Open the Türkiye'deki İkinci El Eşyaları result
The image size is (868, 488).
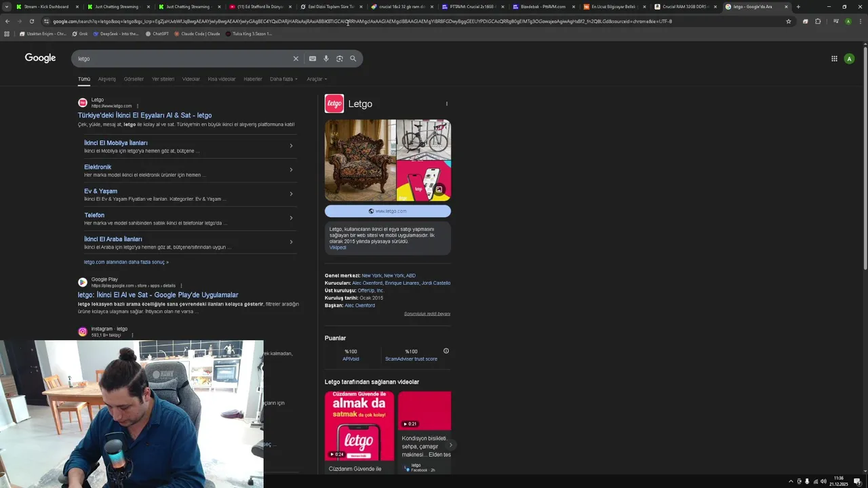point(144,116)
